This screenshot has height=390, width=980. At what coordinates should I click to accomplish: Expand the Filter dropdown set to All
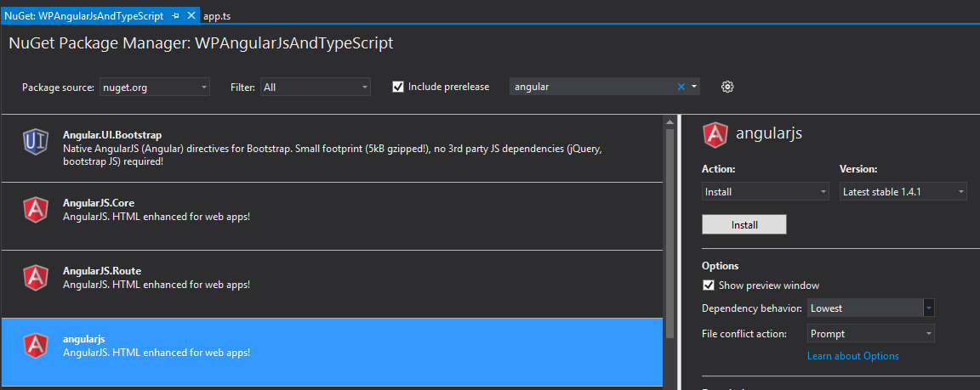point(315,87)
